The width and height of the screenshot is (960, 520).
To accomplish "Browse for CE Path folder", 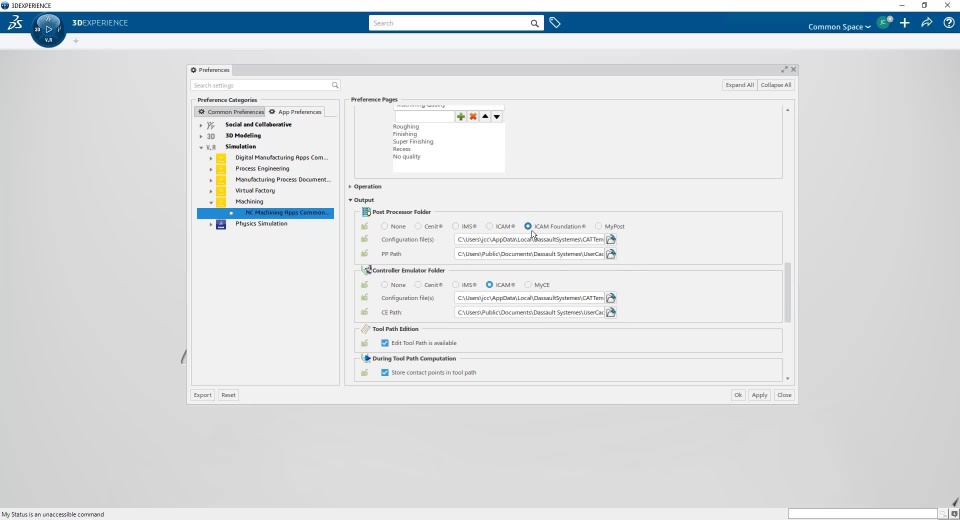I will point(610,312).
